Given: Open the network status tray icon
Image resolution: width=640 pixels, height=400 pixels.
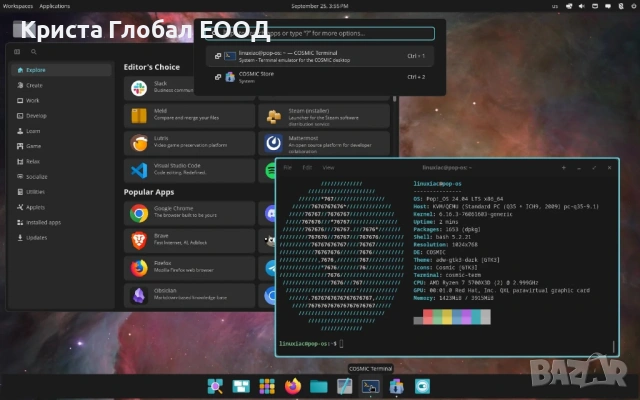Looking at the screenshot, I should tap(569, 6).
